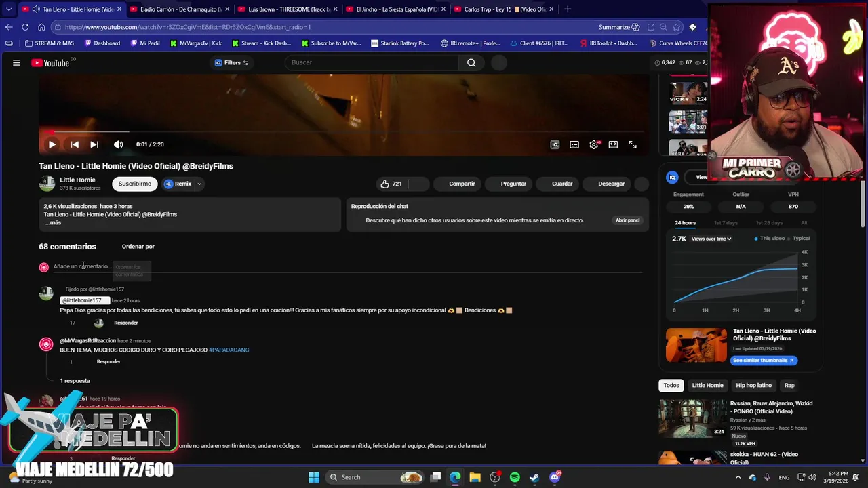Reload the page in browser
868x488 pixels.
pos(25,27)
